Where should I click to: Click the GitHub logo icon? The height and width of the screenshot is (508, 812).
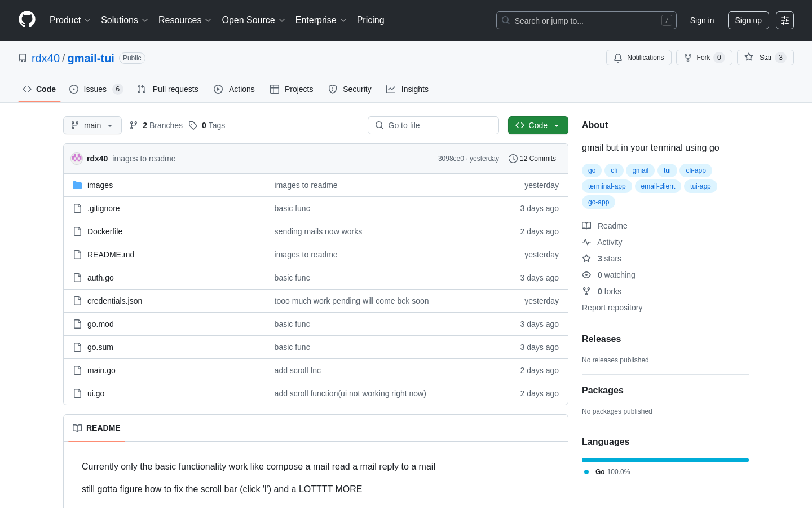coord(27,20)
